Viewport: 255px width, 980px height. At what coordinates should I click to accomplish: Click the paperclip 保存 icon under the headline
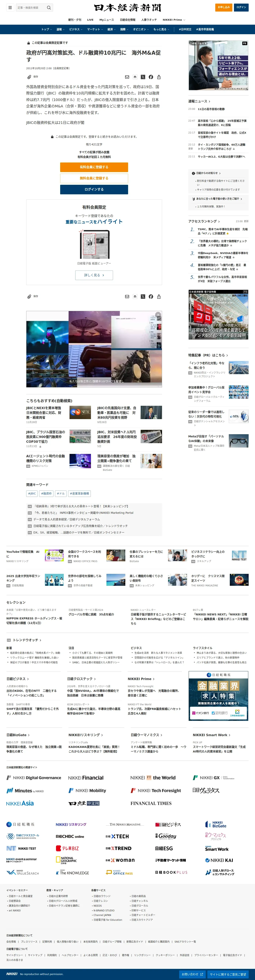29,77
